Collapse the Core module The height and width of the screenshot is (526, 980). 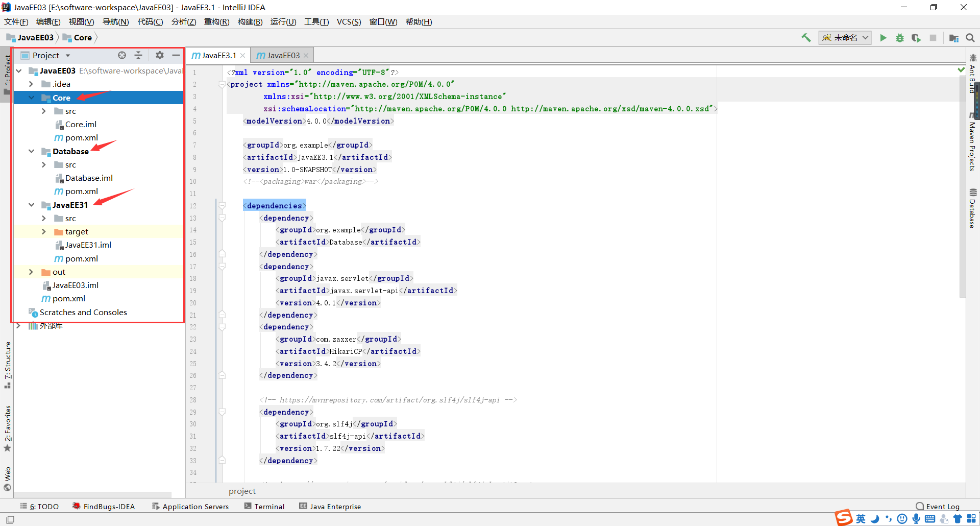click(x=31, y=98)
